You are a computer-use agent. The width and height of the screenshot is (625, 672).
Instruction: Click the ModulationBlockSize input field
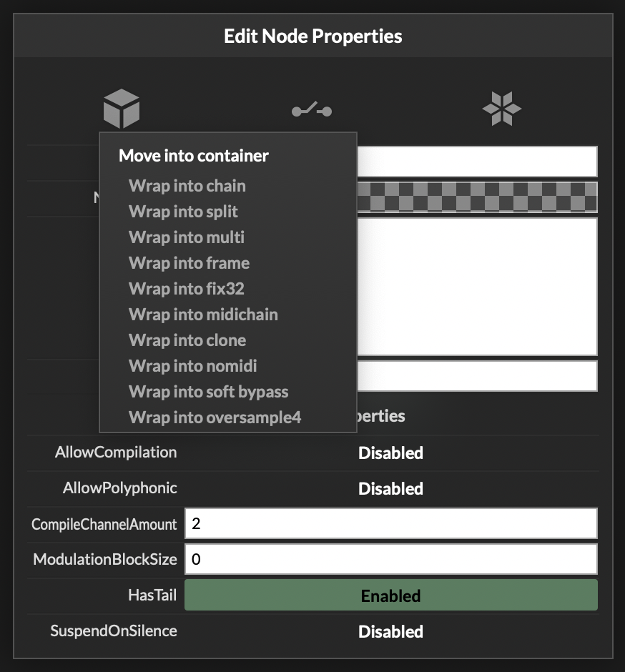tap(391, 559)
